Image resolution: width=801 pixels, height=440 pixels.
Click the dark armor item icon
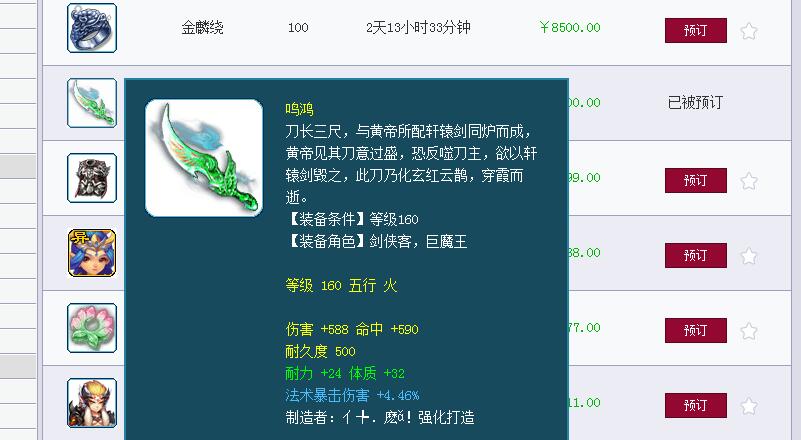[92, 178]
